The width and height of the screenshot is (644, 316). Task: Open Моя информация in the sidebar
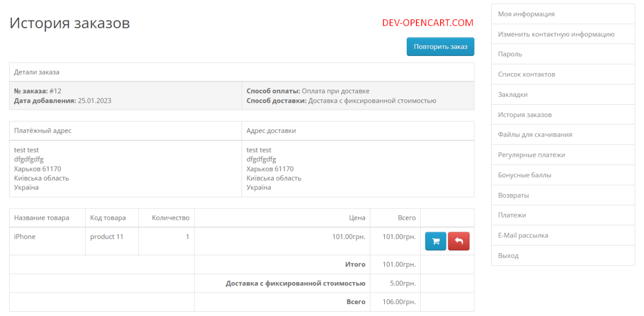coord(563,14)
